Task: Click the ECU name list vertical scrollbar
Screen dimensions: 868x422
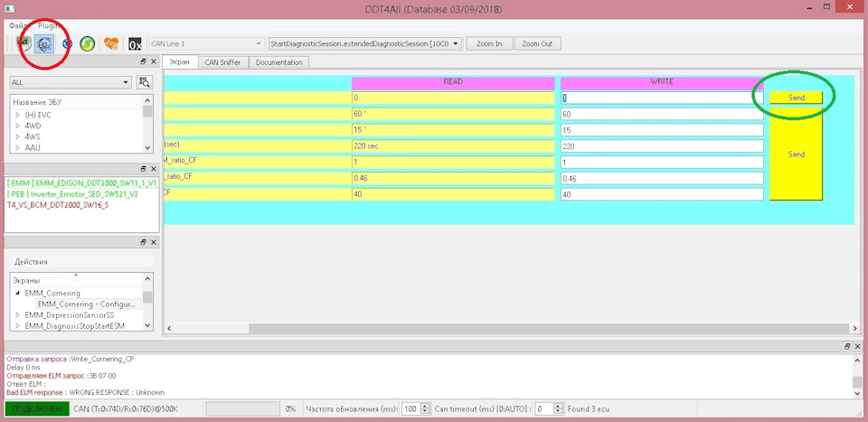Action: (x=147, y=124)
